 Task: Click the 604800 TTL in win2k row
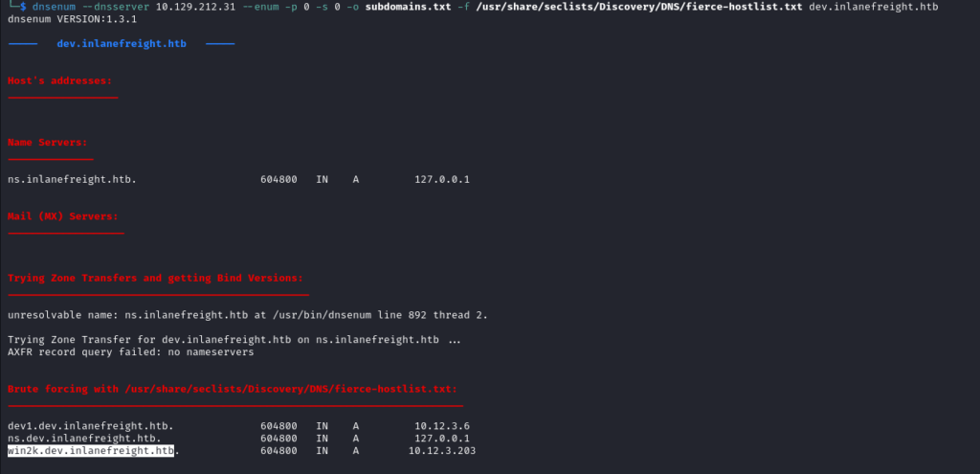(x=278, y=451)
